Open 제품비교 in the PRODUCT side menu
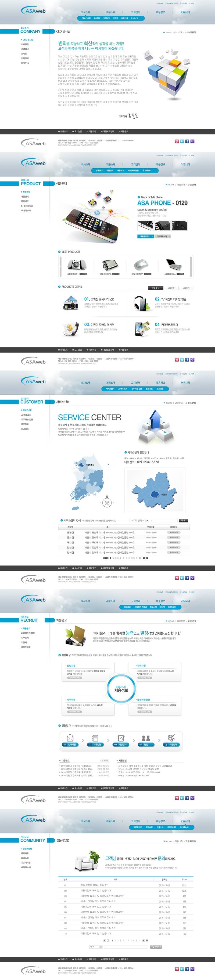This screenshot has height=980, width=215. pyautogui.click(x=25, y=201)
